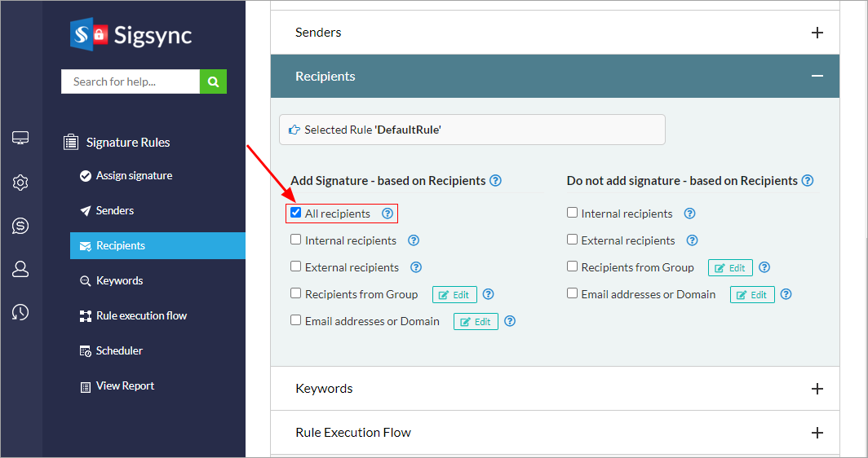Expand the Keywords accordion section
The width and height of the screenshot is (868, 458).
tap(817, 389)
